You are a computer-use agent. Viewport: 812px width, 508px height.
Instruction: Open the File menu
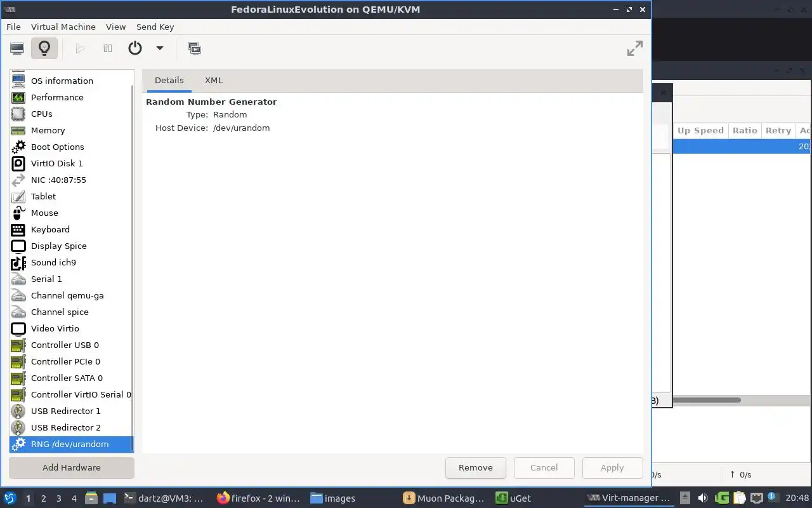[13, 27]
